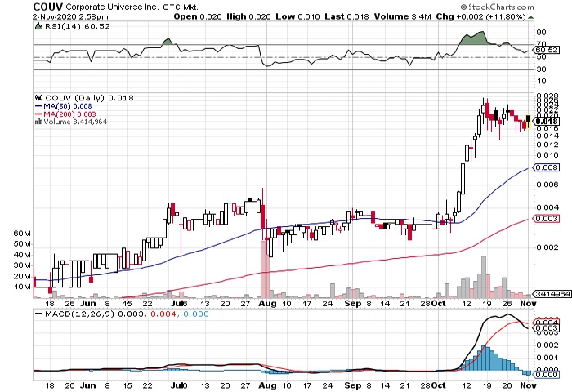
Task: Click the current price tag 0.018
Action: pyautogui.click(x=545, y=121)
